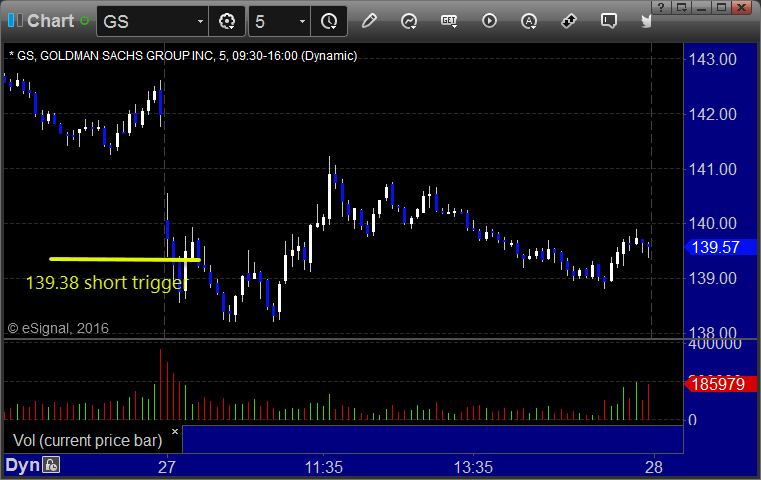The image size is (761, 480).
Task: Click the 13:35 time axis label
Action: coord(473,467)
